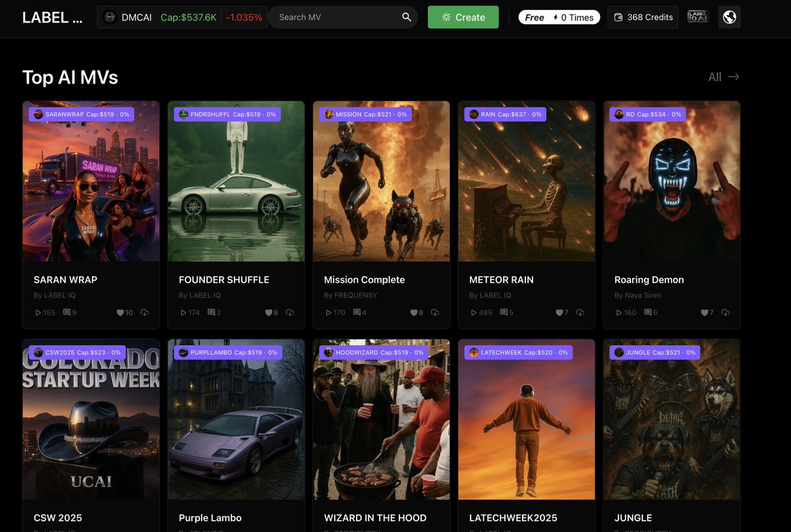Open the METEOR RAIN skeleton thumbnail
The image size is (791, 532).
pyautogui.click(x=527, y=181)
